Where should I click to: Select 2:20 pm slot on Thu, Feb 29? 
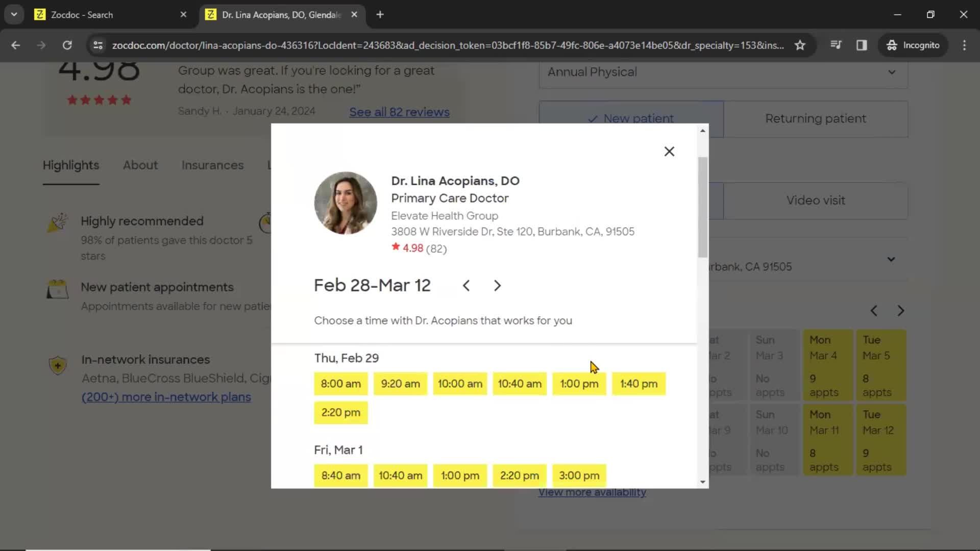(x=341, y=412)
